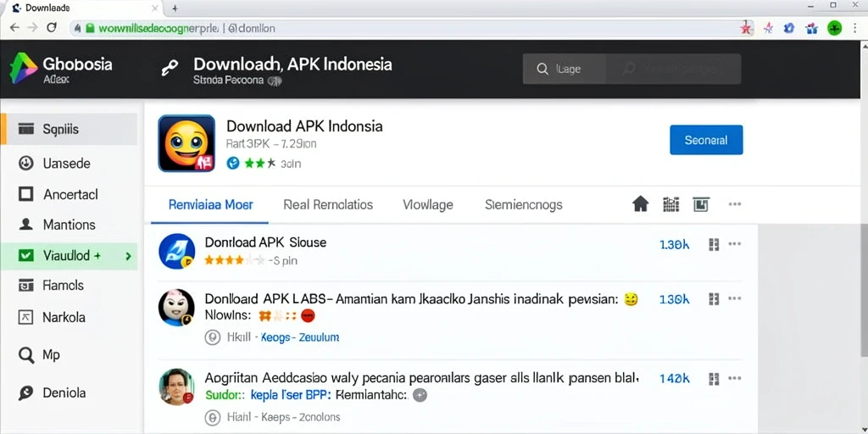Screen dimensions: 868x434
Task: Click the Keogs - Zeuulum link
Action: (300, 337)
